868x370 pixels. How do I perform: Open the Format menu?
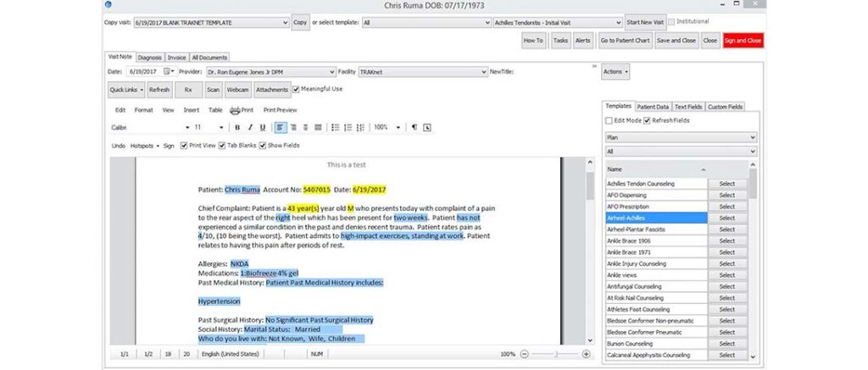(143, 110)
